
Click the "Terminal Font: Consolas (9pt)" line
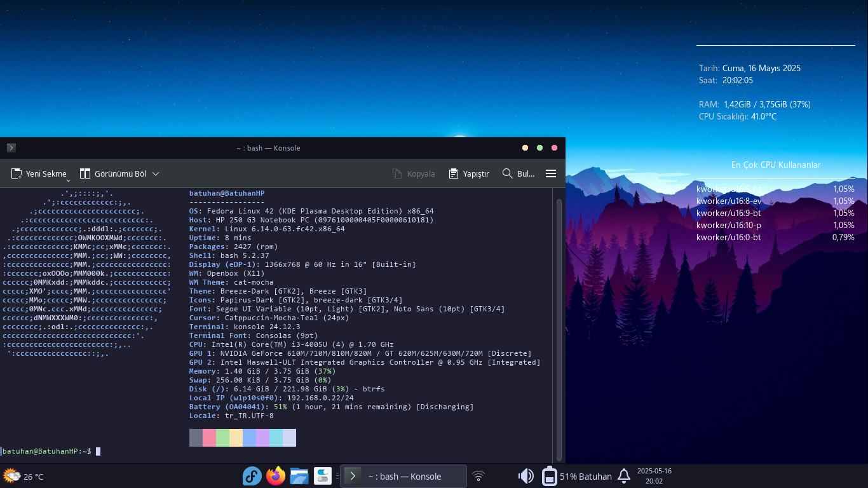tap(254, 335)
